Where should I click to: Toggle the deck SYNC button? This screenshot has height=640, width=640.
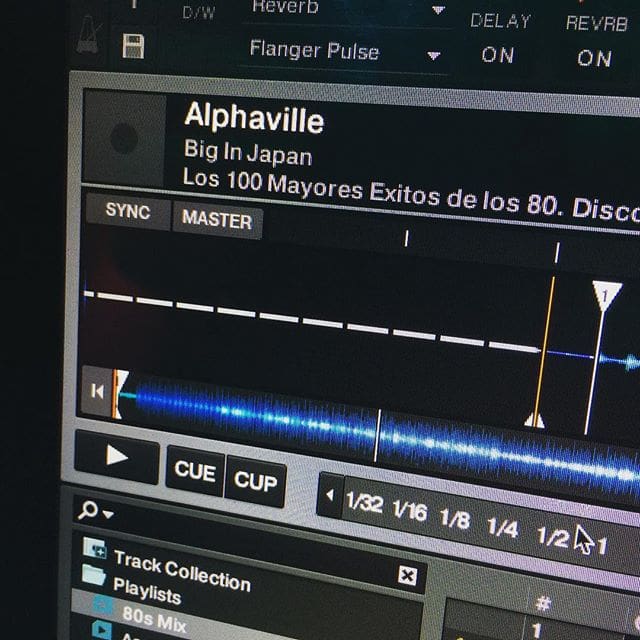[x=128, y=211]
